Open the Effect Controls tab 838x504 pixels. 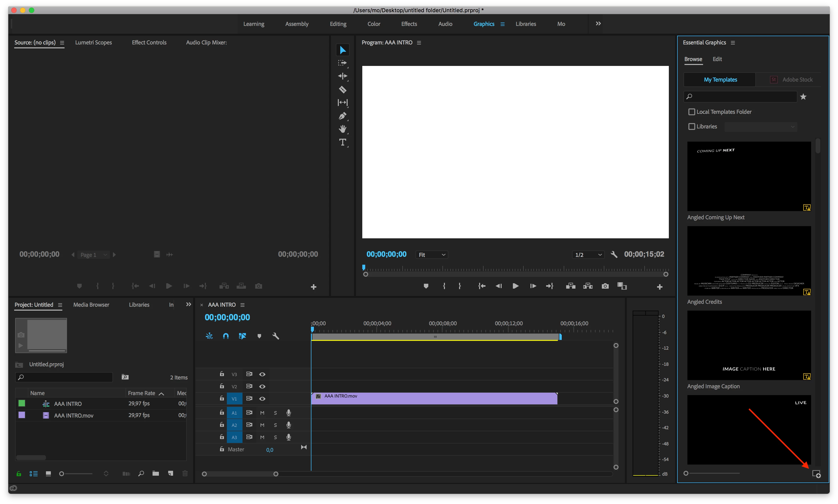[x=149, y=42]
